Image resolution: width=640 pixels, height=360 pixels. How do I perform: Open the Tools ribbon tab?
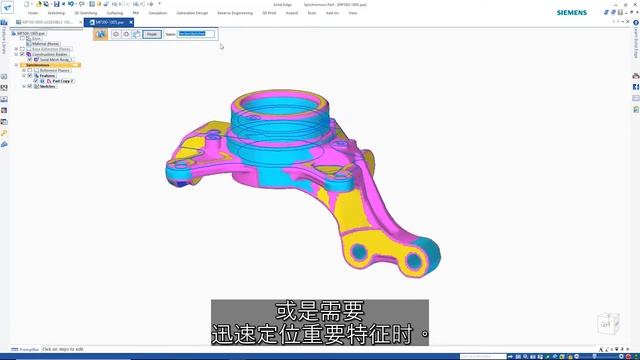312,13
